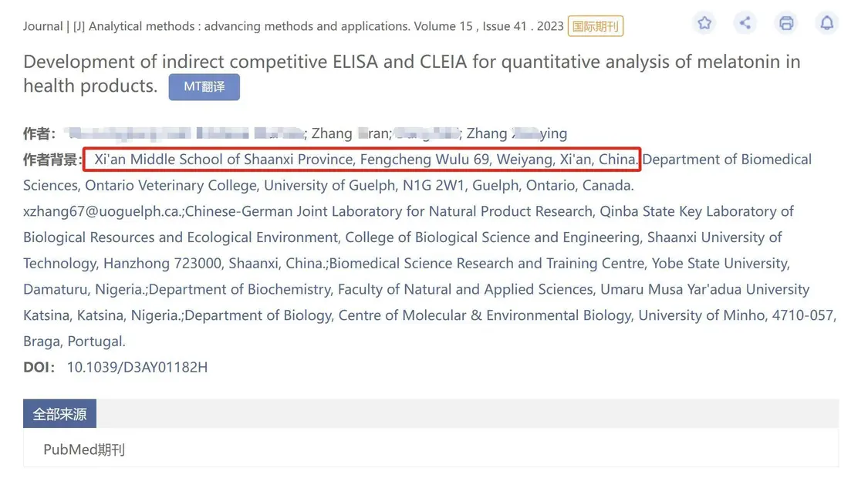868x478 pixels.
Task: Click the DOI number 10.1039/D3AY01182H
Action: [137, 367]
